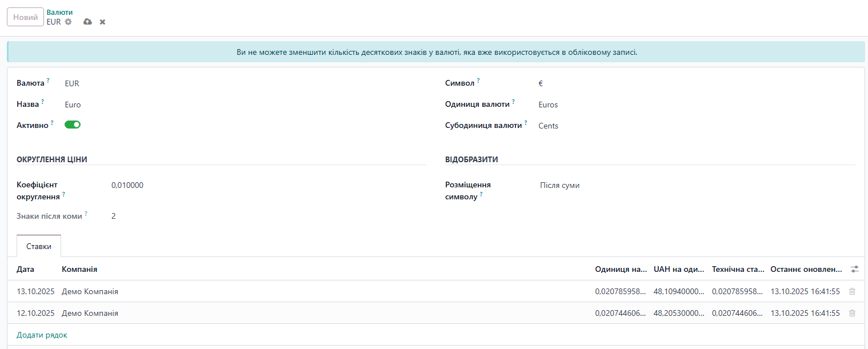Click the Валюти breadcrumb link
The image size is (868, 349).
[59, 12]
